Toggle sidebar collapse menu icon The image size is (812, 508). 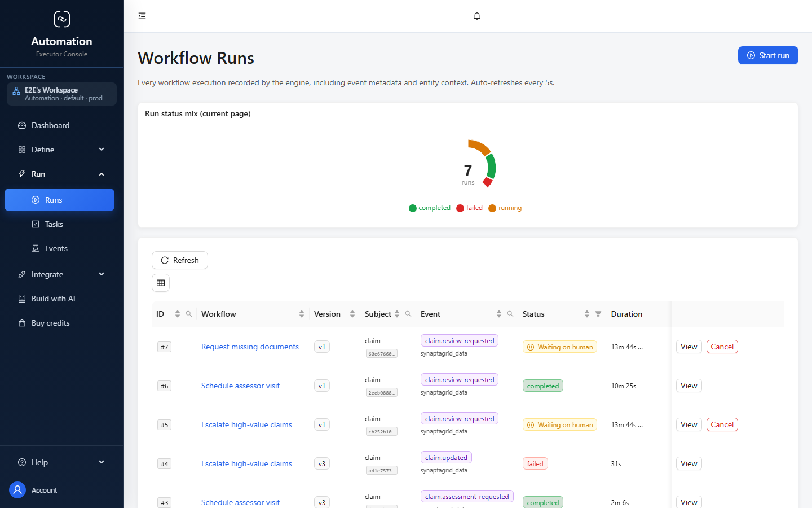point(142,16)
